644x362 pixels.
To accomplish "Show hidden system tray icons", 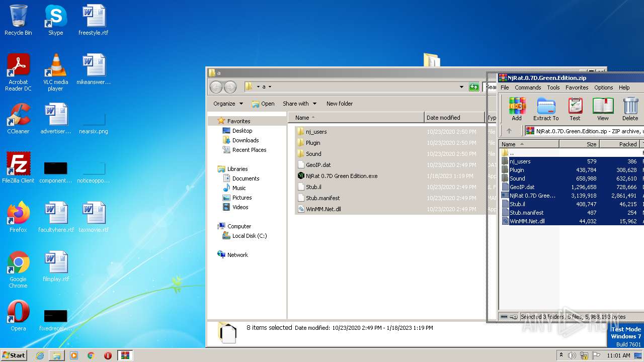I will (561, 355).
